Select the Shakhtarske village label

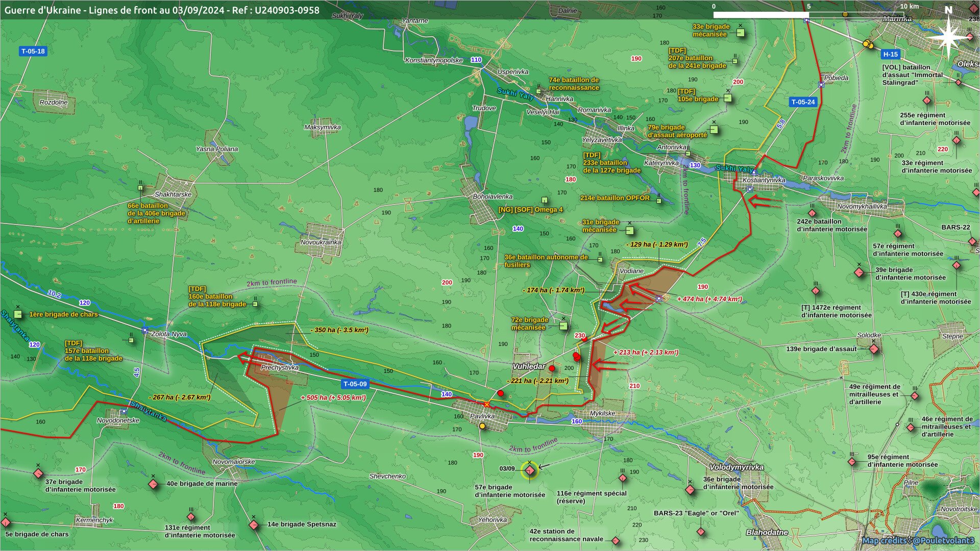[x=173, y=194]
